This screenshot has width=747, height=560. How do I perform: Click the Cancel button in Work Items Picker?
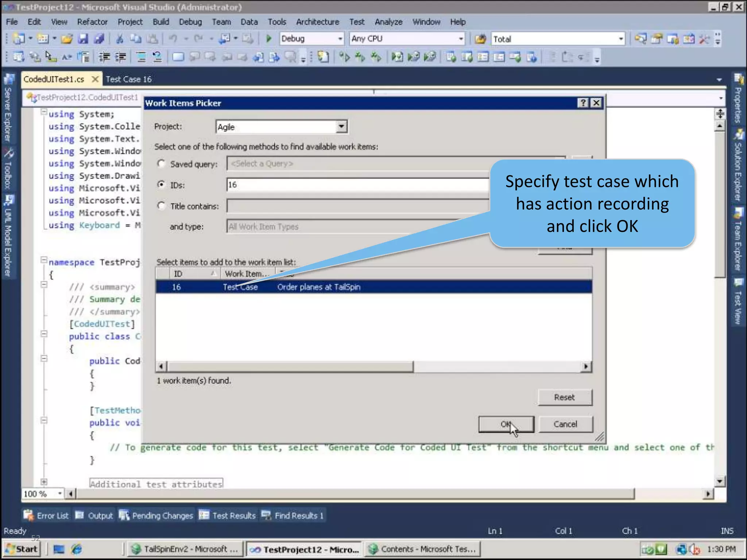(x=565, y=424)
